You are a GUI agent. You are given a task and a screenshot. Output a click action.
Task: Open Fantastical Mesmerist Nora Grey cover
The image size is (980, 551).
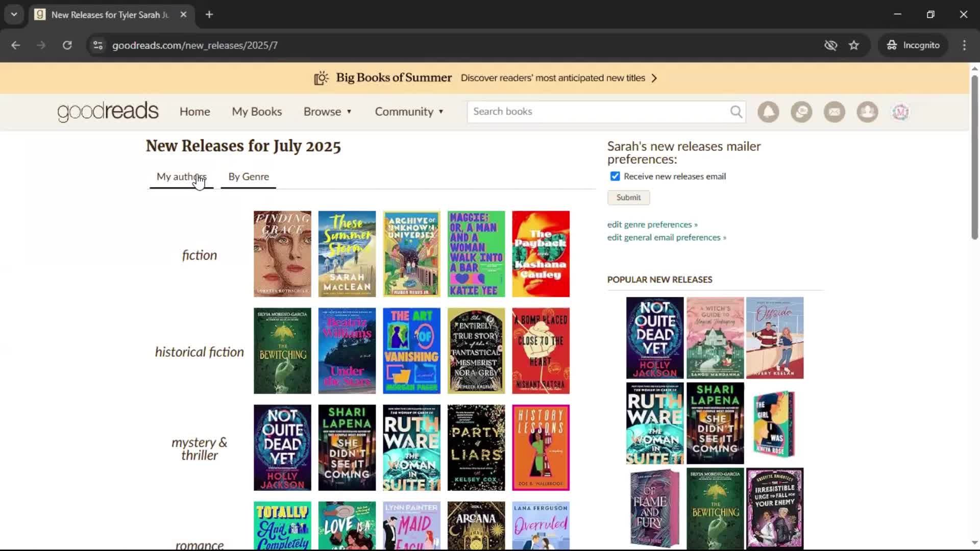476,351
